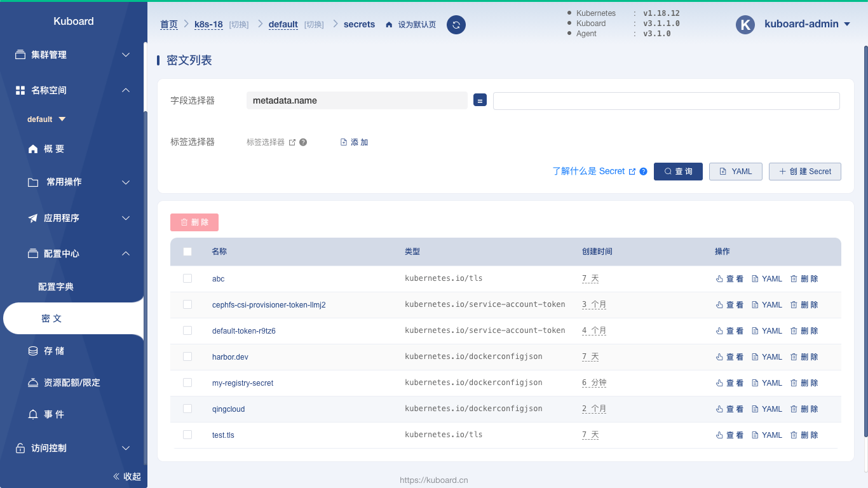
Task: Click the 创建 Secret button
Action: tap(805, 172)
